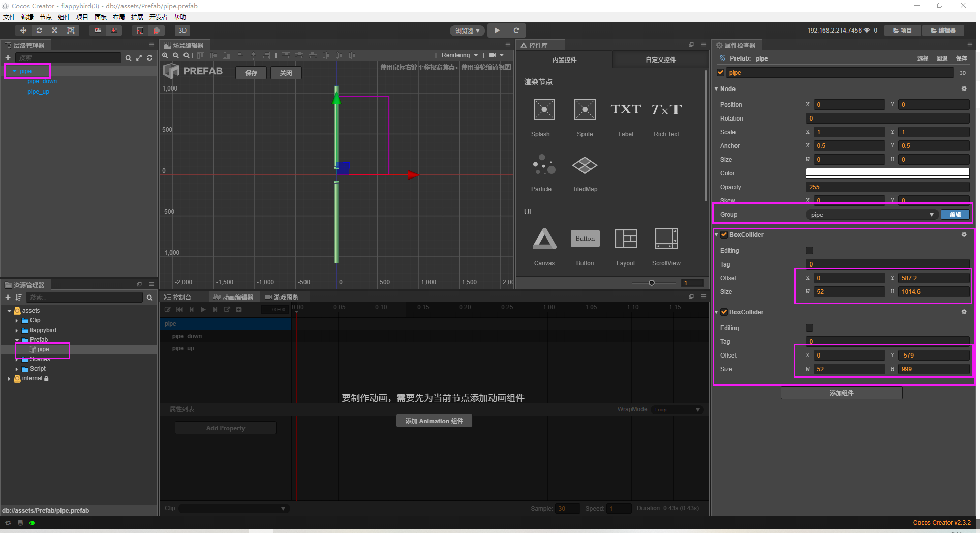Open editor folder with 编辑器 button
The height and width of the screenshot is (533, 980).
pyautogui.click(x=943, y=31)
